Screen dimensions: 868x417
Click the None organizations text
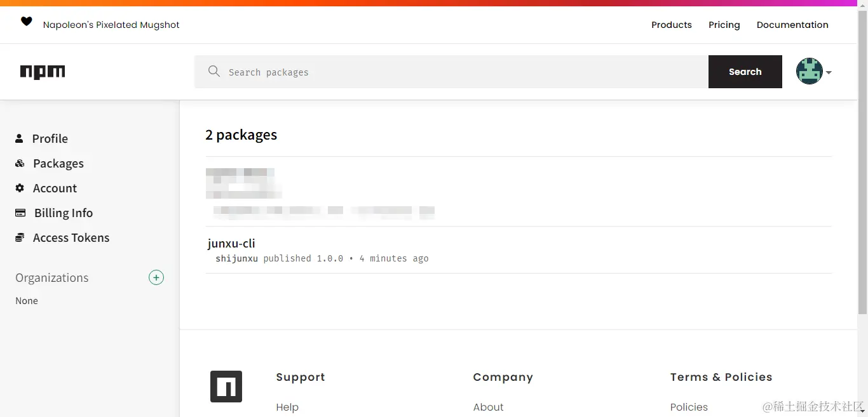coord(27,301)
